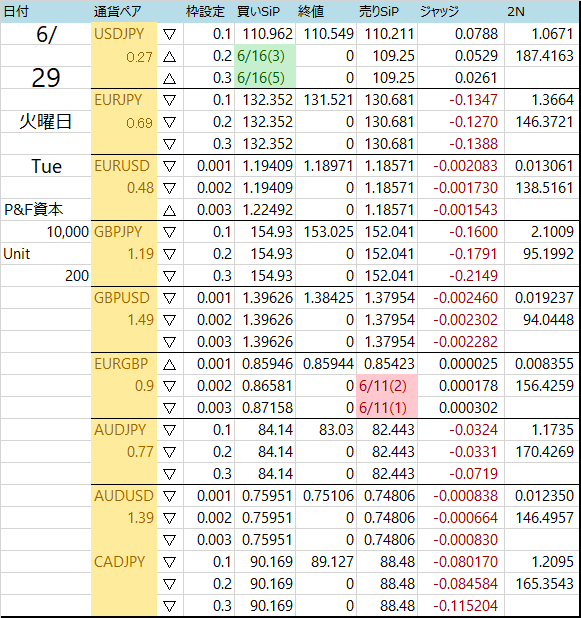Viewport: 581px width, 618px height.
Task: Click the down triangle beside AUDJPY label
Action: click(169, 430)
